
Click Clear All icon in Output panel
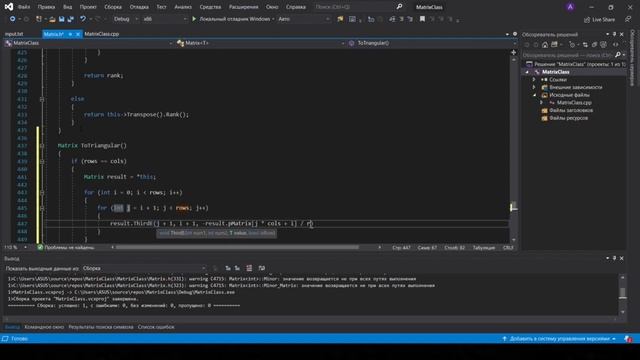[x=249, y=268]
